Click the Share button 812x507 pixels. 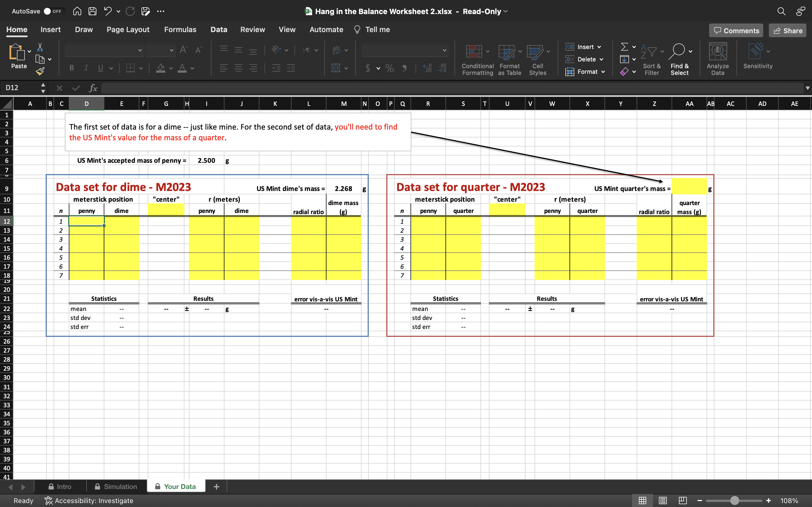pyautogui.click(x=787, y=30)
